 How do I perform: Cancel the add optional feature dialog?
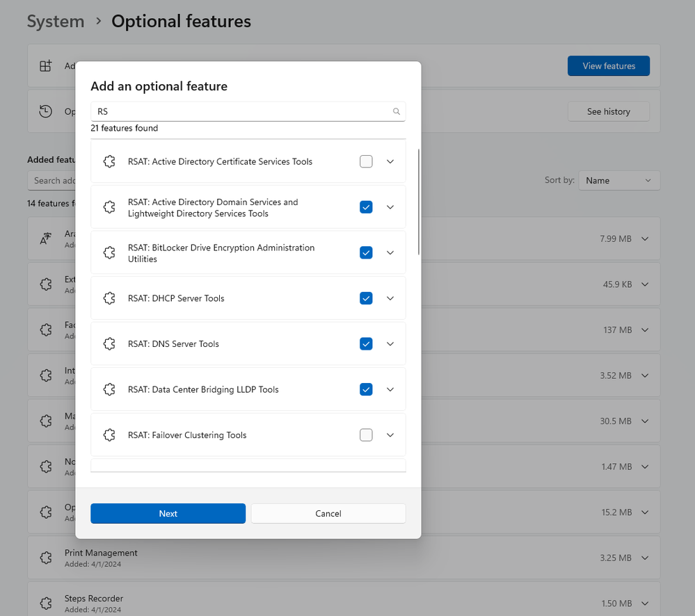coord(328,514)
